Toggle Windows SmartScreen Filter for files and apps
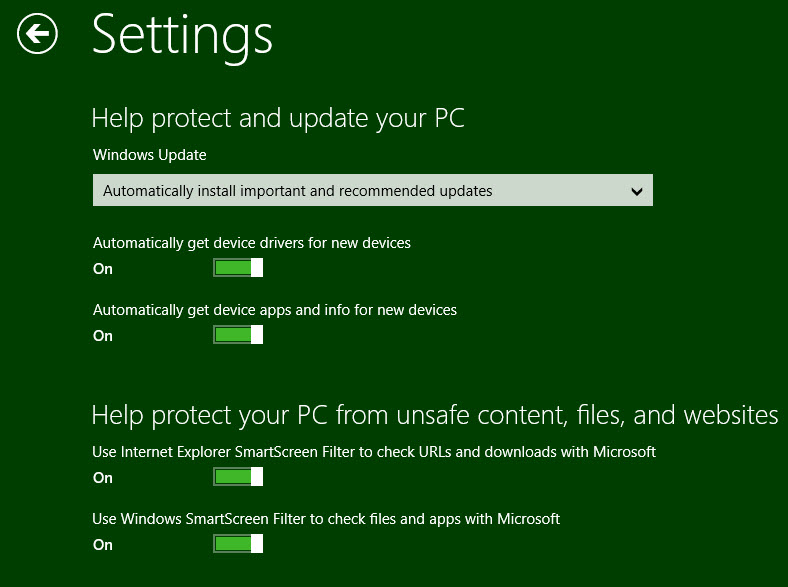 pos(238,544)
